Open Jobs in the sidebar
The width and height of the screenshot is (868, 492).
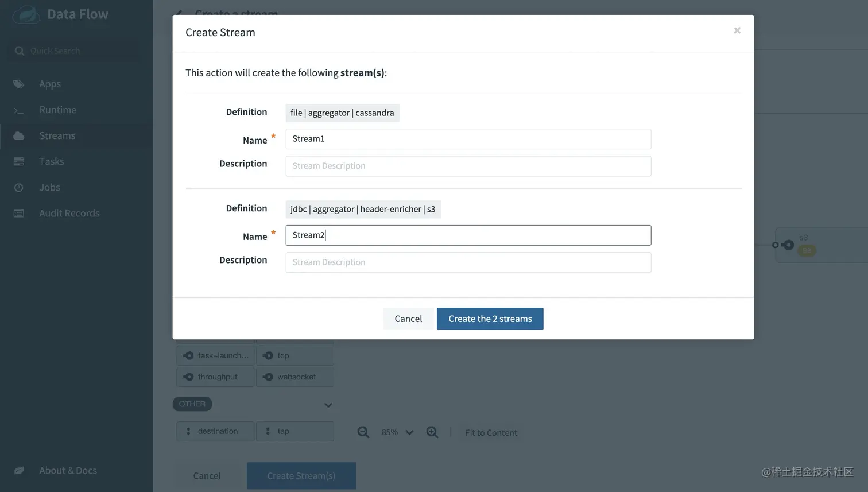(x=49, y=187)
